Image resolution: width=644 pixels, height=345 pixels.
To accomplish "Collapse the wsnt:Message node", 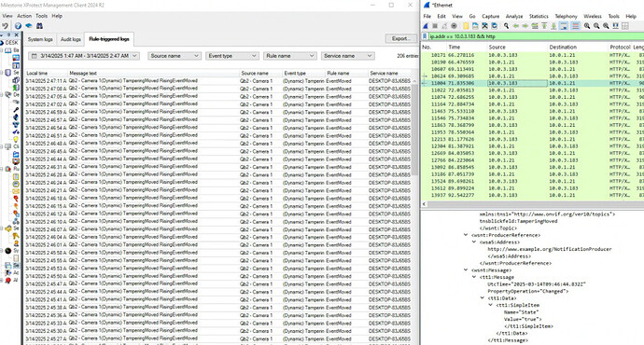I will (466, 269).
